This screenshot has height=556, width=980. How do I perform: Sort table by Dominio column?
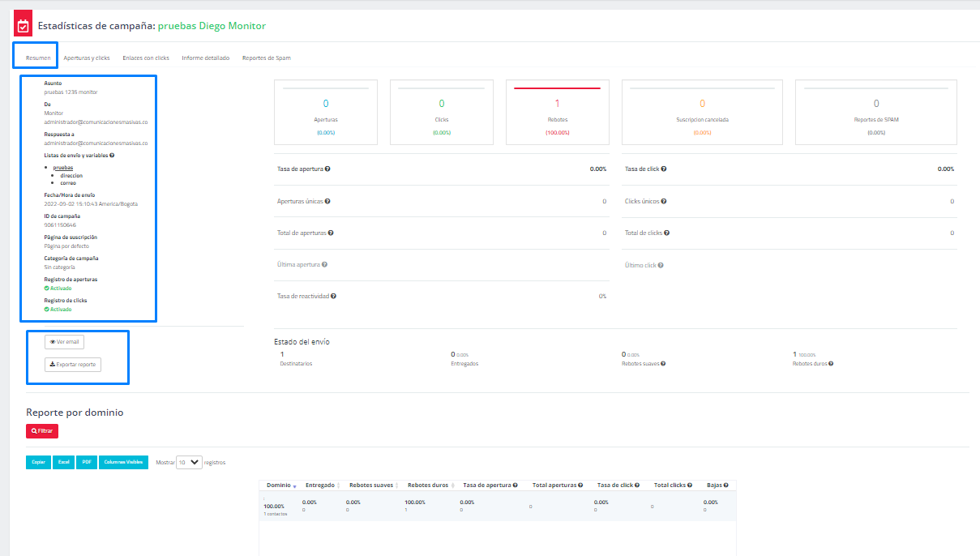282,485
